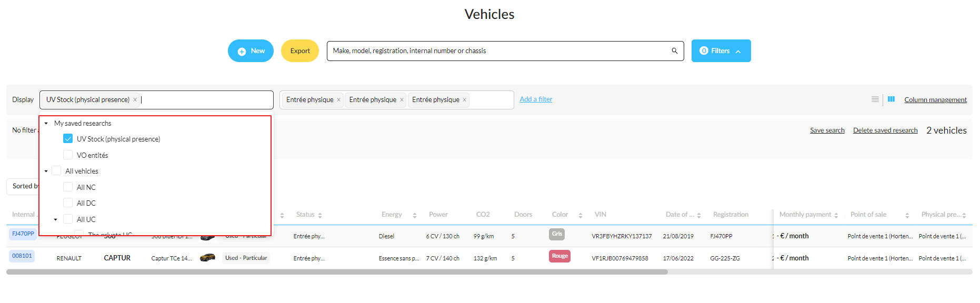Image resolution: width=980 pixels, height=303 pixels.
Task: Export the vehicle list
Action: [300, 51]
